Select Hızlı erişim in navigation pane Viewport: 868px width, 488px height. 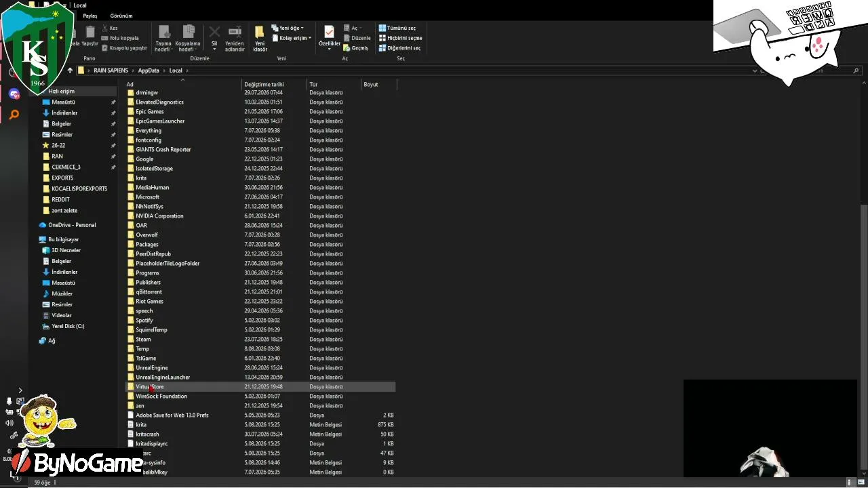(x=61, y=91)
